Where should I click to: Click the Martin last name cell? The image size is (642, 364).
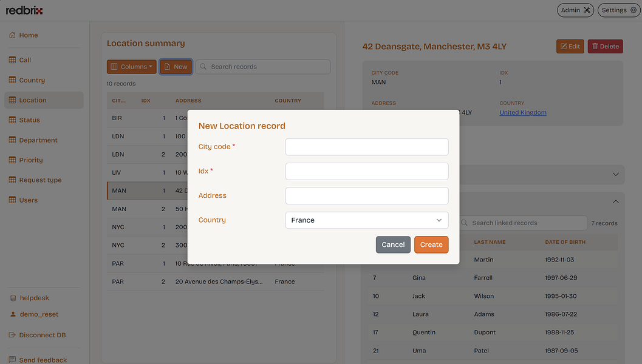[x=483, y=260]
